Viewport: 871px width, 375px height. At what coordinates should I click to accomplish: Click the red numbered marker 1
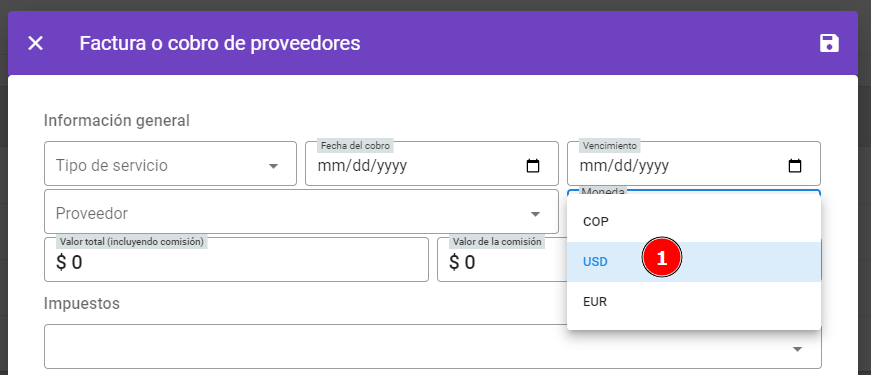click(x=662, y=258)
